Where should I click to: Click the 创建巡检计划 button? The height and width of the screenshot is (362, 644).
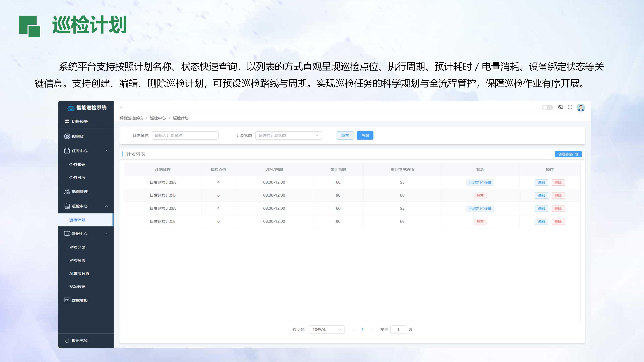(568, 154)
